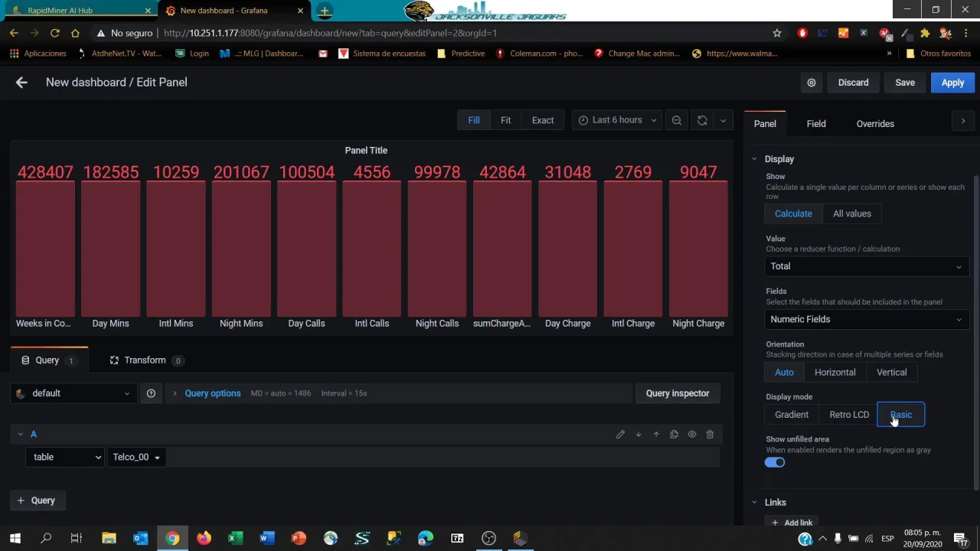
Task: Select All values show option
Action: pyautogui.click(x=852, y=214)
